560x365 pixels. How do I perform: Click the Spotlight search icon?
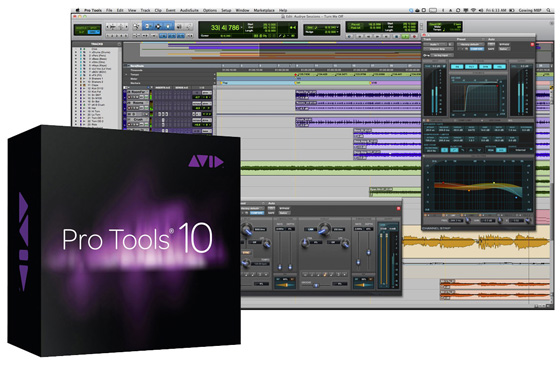550,10
